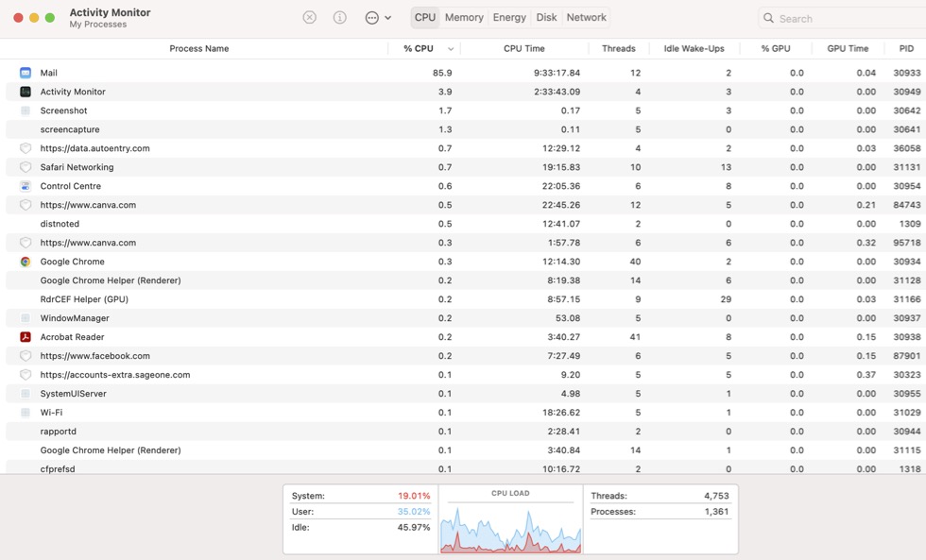This screenshot has width=926, height=560.
Task: Sort by the CPU Time column
Action: coord(523,48)
